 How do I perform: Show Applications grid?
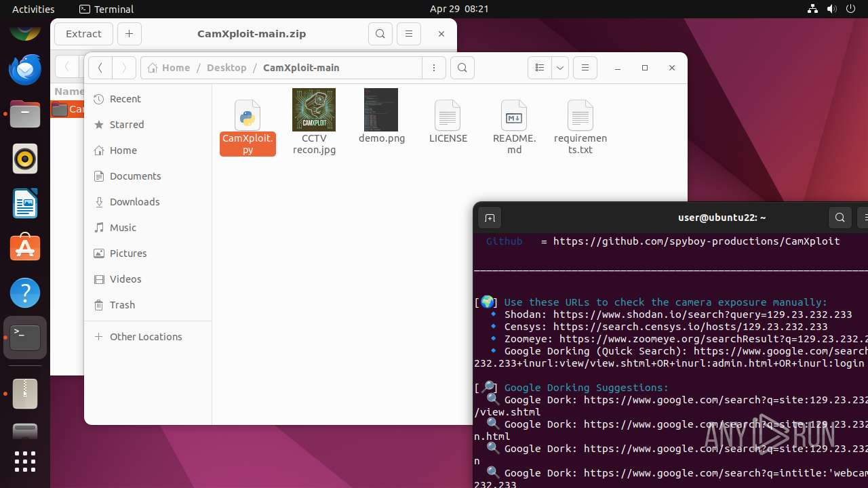click(x=25, y=461)
